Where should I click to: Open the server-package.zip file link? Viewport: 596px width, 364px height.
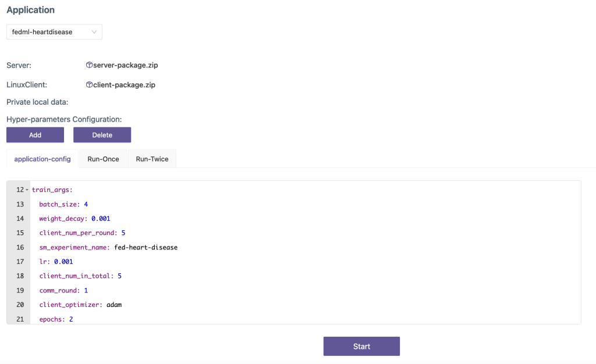click(x=126, y=65)
